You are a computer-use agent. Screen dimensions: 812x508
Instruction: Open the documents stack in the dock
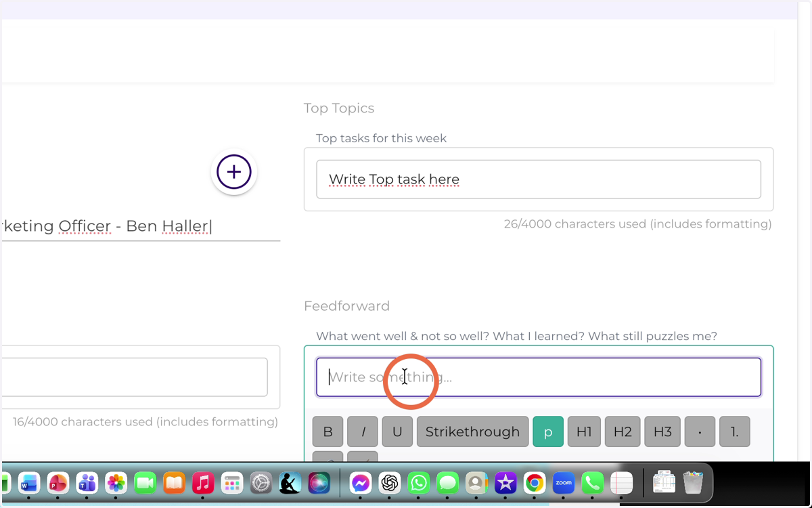664,482
